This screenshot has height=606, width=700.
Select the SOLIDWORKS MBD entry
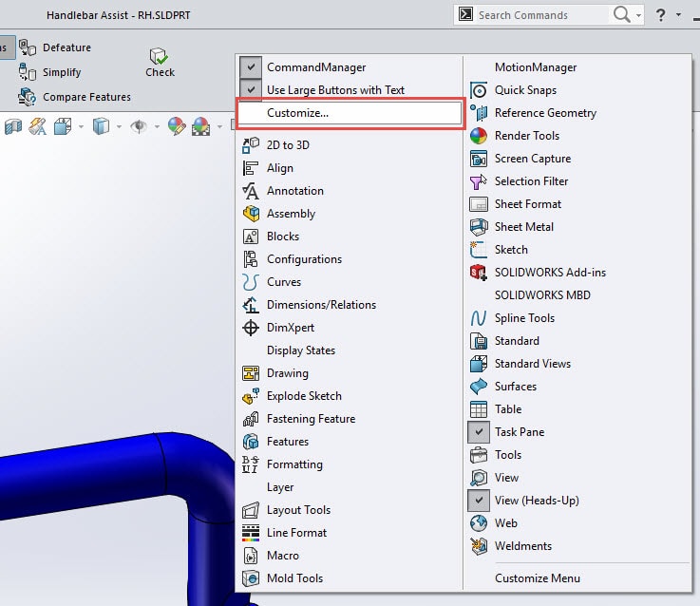tap(542, 295)
